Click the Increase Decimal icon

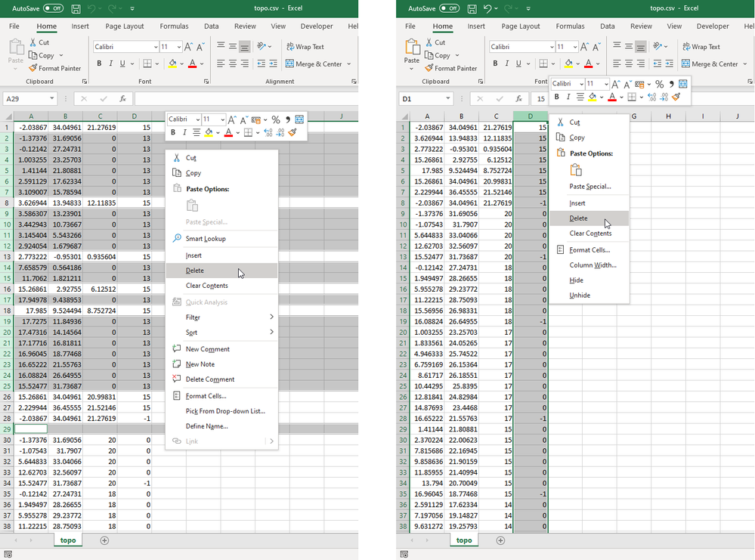click(267, 132)
